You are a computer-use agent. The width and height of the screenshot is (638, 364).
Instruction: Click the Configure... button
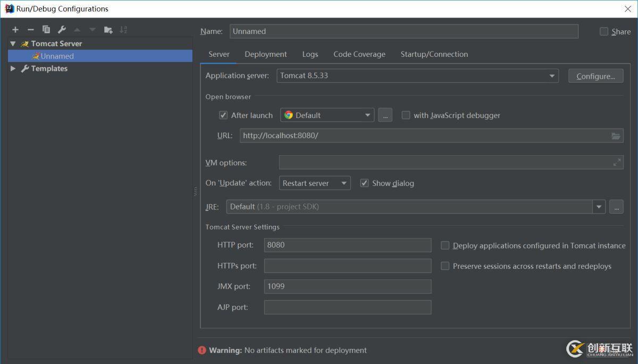(595, 76)
